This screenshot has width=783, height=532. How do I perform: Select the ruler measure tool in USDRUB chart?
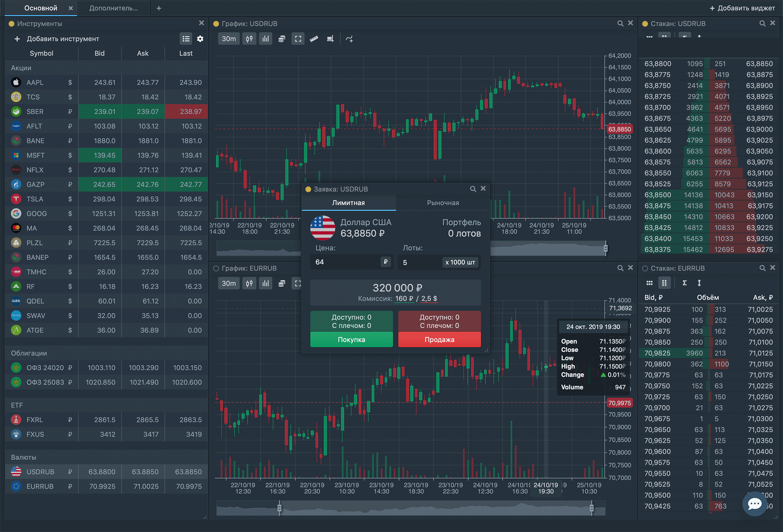tap(314, 39)
